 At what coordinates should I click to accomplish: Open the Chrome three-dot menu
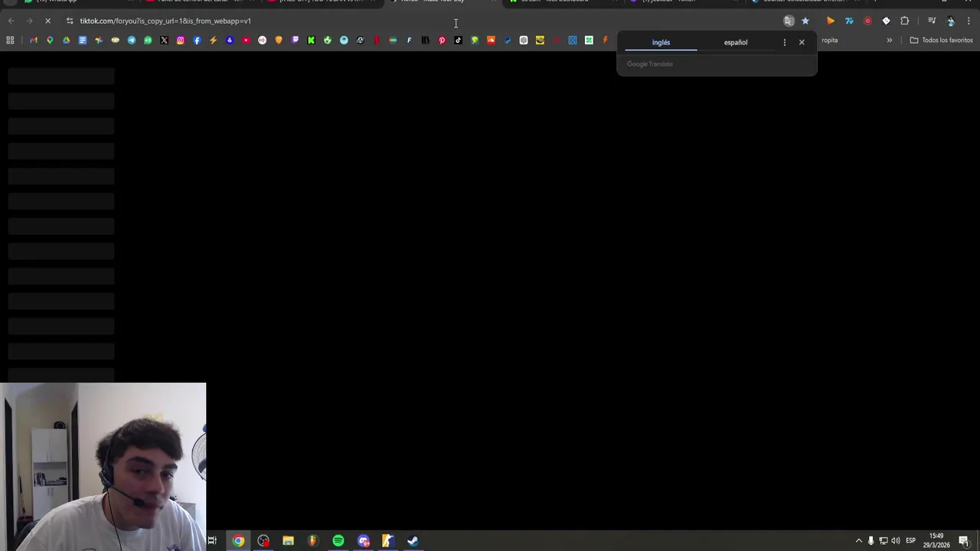pyautogui.click(x=969, y=21)
